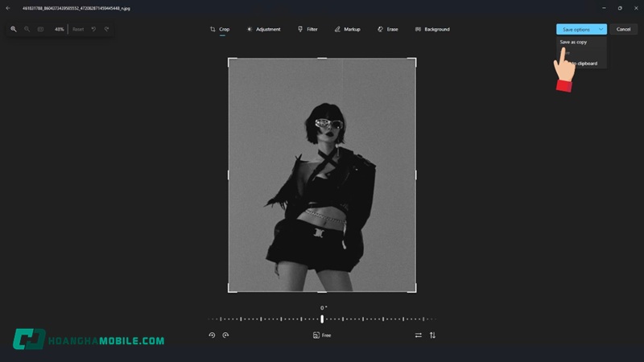
Task: Open the Free aspect ratio selector
Action: [x=322, y=335]
